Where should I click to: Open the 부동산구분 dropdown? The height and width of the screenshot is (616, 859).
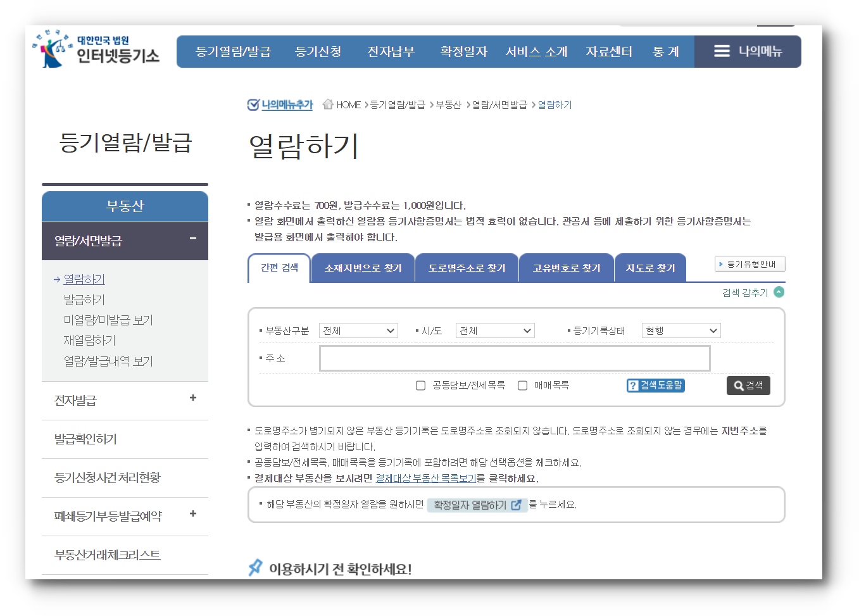click(x=358, y=330)
